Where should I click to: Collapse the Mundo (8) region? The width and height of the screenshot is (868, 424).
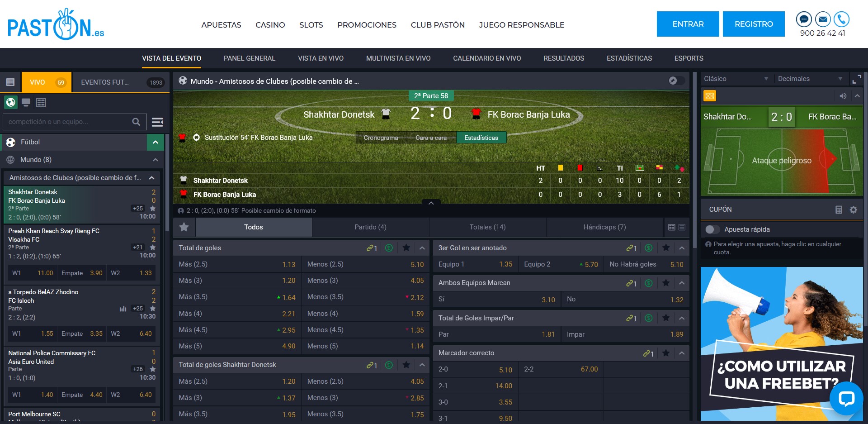(x=156, y=160)
